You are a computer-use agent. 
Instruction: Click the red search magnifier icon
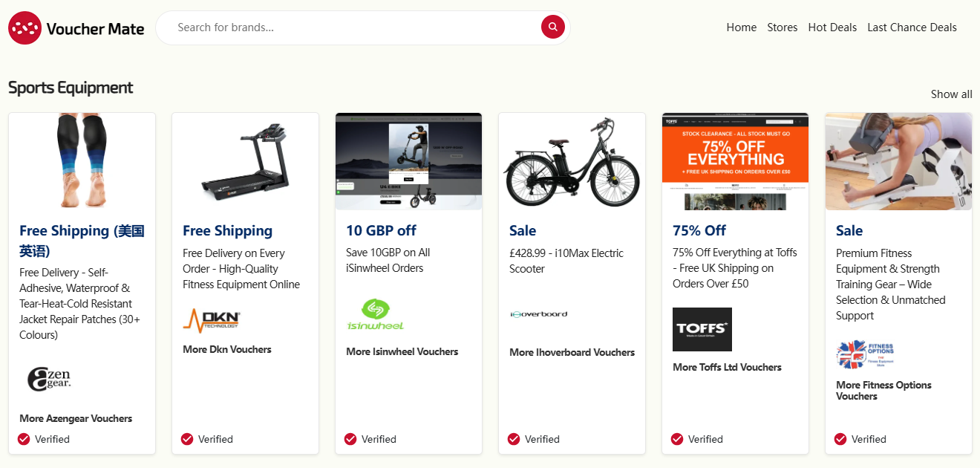coord(552,27)
